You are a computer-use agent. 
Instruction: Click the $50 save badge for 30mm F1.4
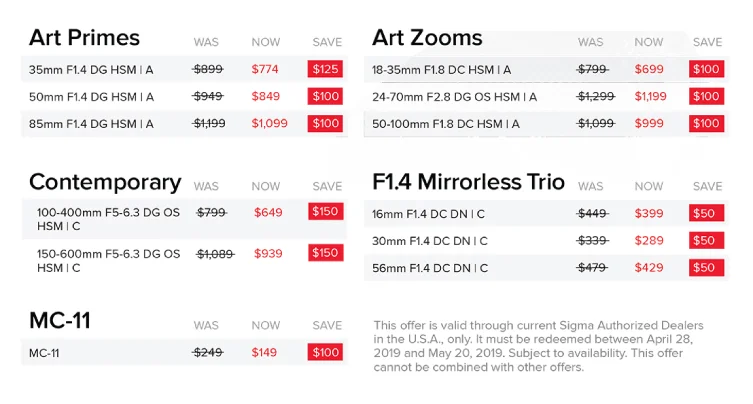click(706, 241)
